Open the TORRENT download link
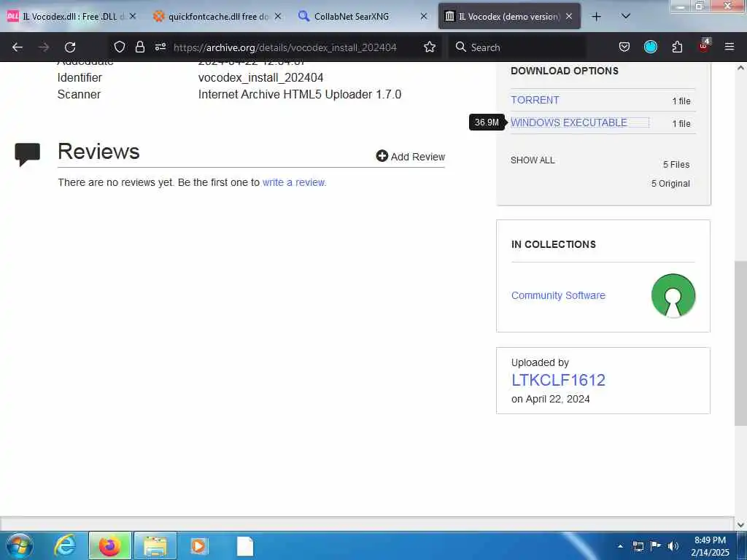 535,100
